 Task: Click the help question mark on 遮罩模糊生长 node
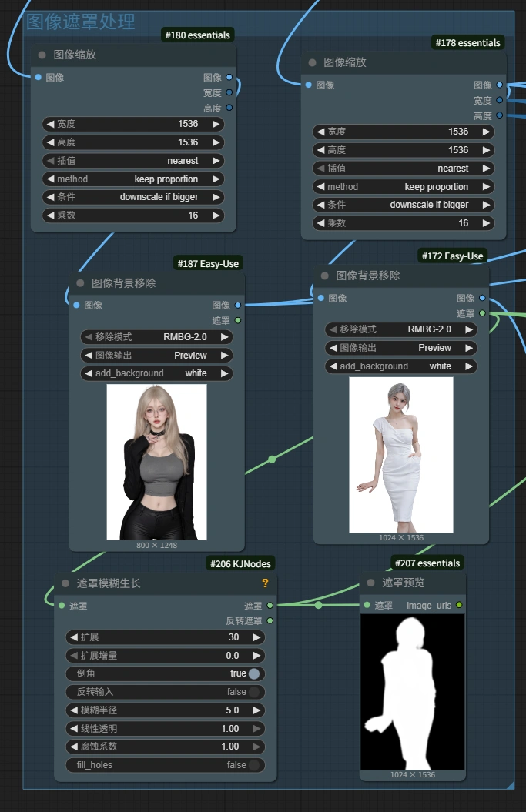[265, 583]
